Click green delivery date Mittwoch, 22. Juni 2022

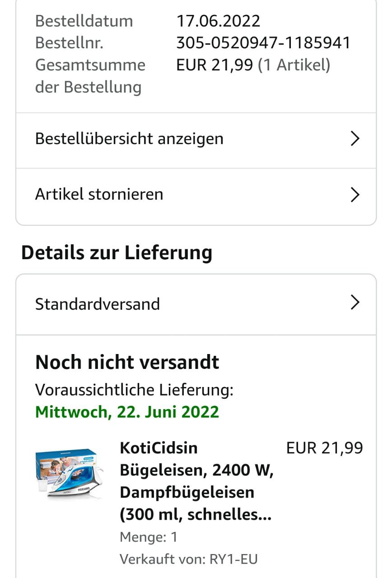pos(127,412)
